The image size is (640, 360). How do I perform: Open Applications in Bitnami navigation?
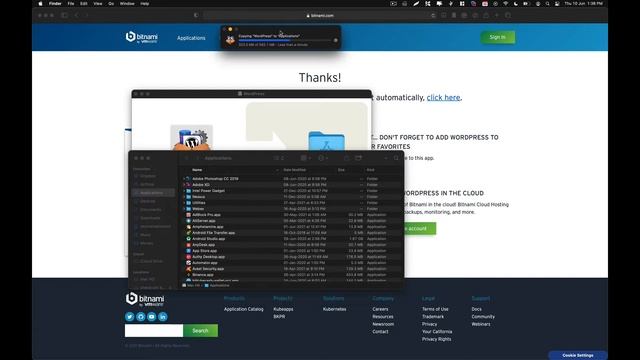coord(191,38)
